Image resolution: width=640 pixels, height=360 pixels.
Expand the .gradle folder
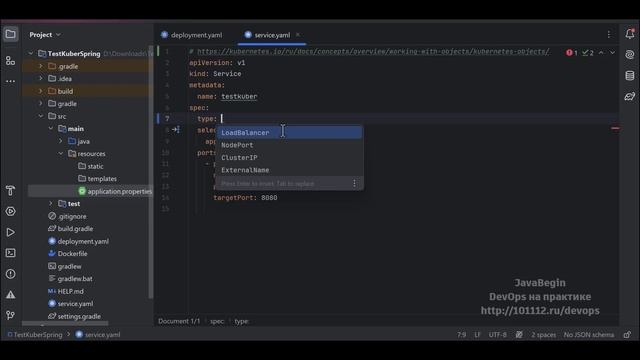click(x=40, y=66)
